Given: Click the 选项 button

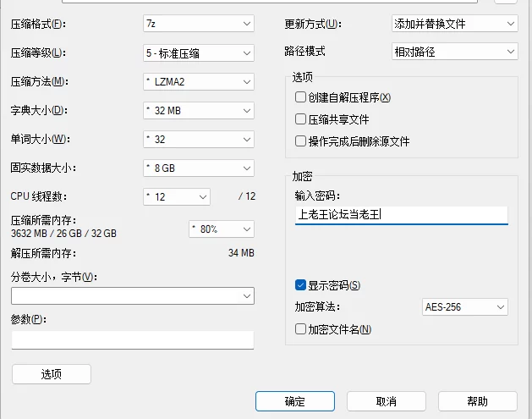Looking at the screenshot, I should tap(51, 374).
